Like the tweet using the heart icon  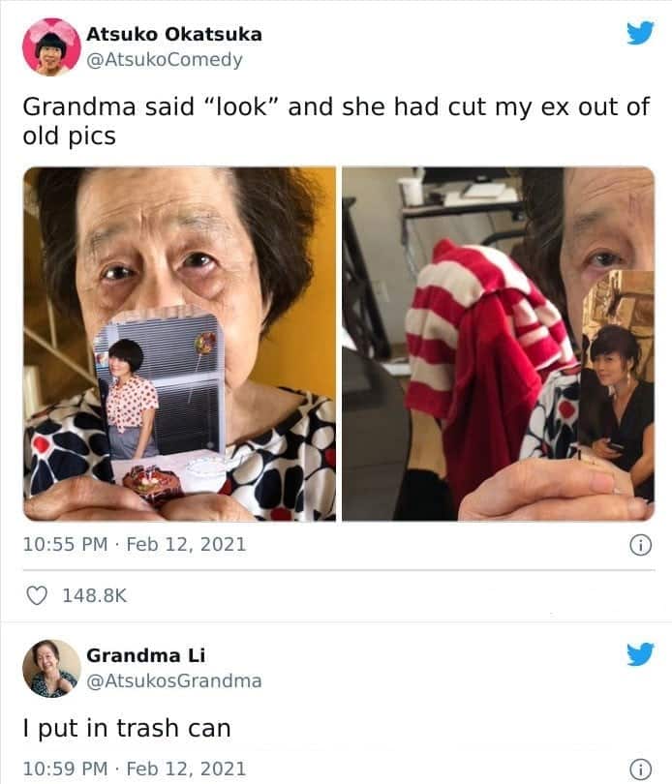(37, 595)
